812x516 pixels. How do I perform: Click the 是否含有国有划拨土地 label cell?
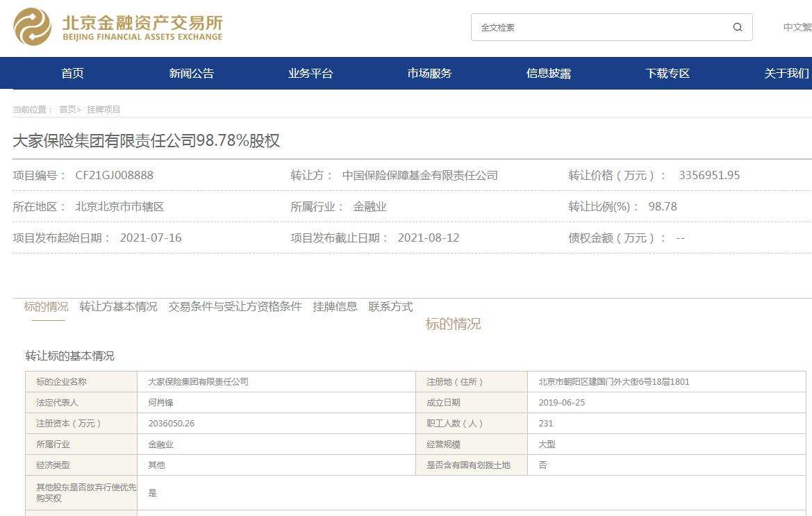coord(472,465)
